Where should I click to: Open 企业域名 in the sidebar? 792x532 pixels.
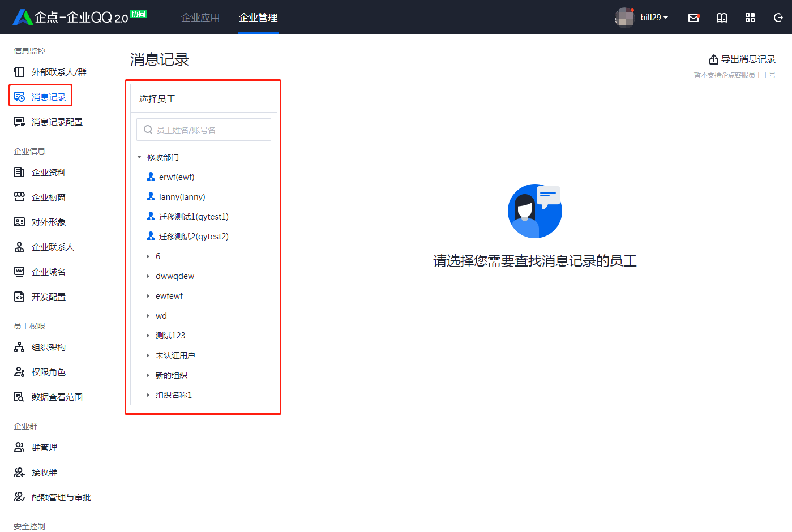point(49,272)
